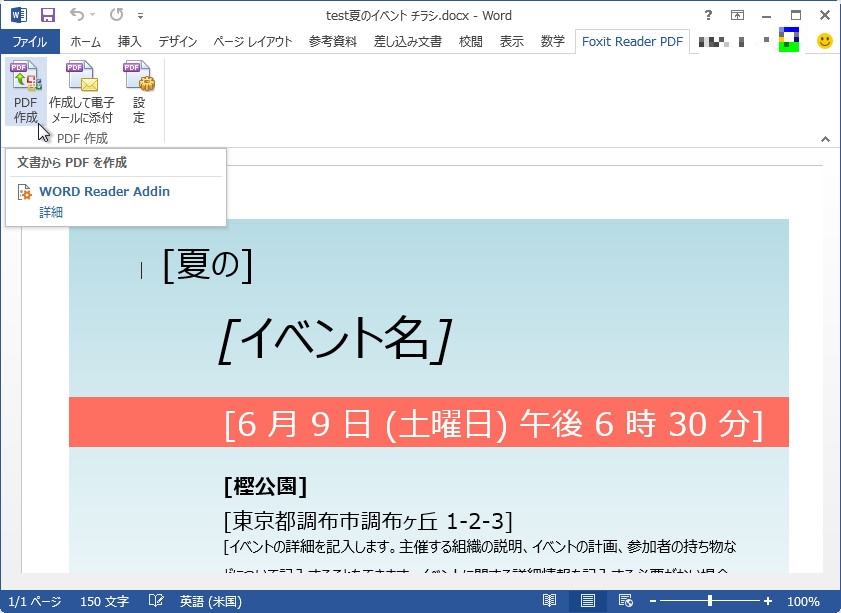
Task: Open Foxit PDF 設定 (settings) icon
Action: coord(139,88)
